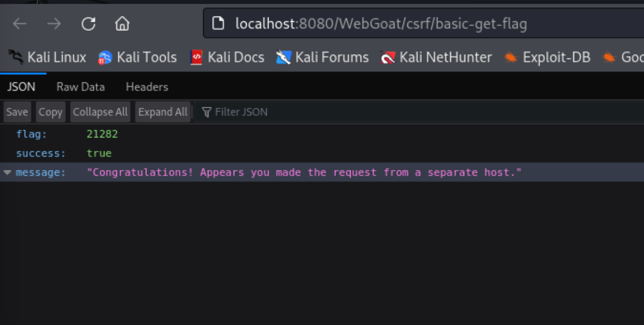Reload the current page

click(x=88, y=23)
